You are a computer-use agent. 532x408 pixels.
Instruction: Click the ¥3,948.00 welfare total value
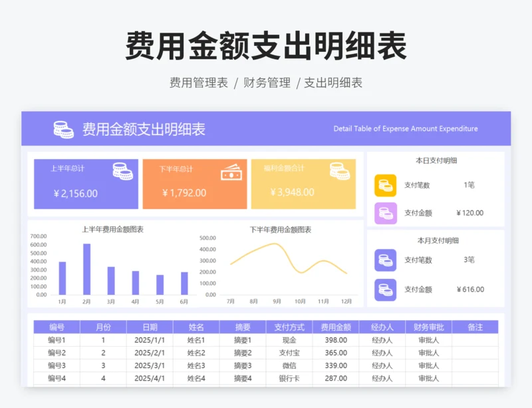tap(293, 192)
